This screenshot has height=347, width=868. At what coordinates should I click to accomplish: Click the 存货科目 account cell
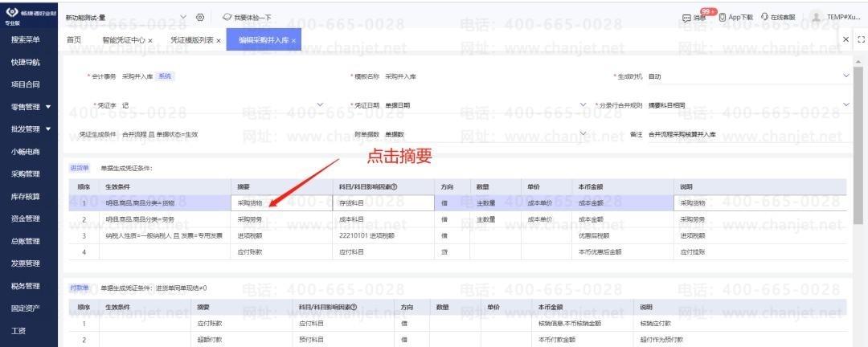coord(383,203)
